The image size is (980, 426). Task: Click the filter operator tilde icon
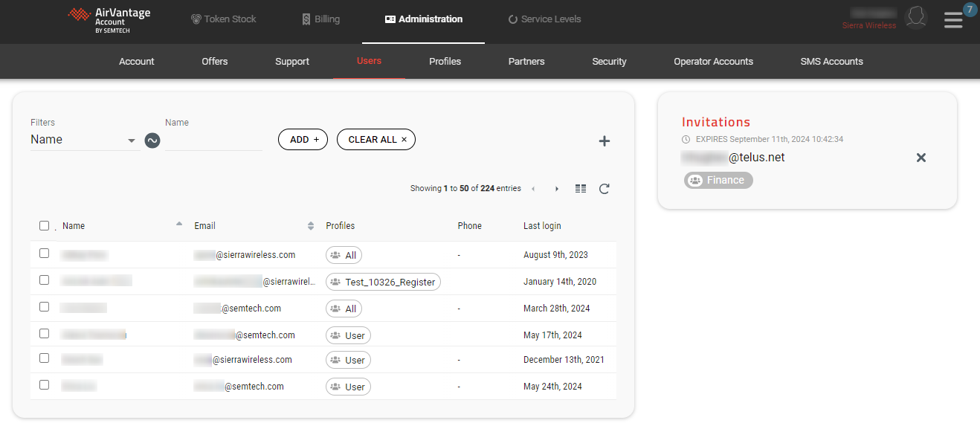[152, 140]
